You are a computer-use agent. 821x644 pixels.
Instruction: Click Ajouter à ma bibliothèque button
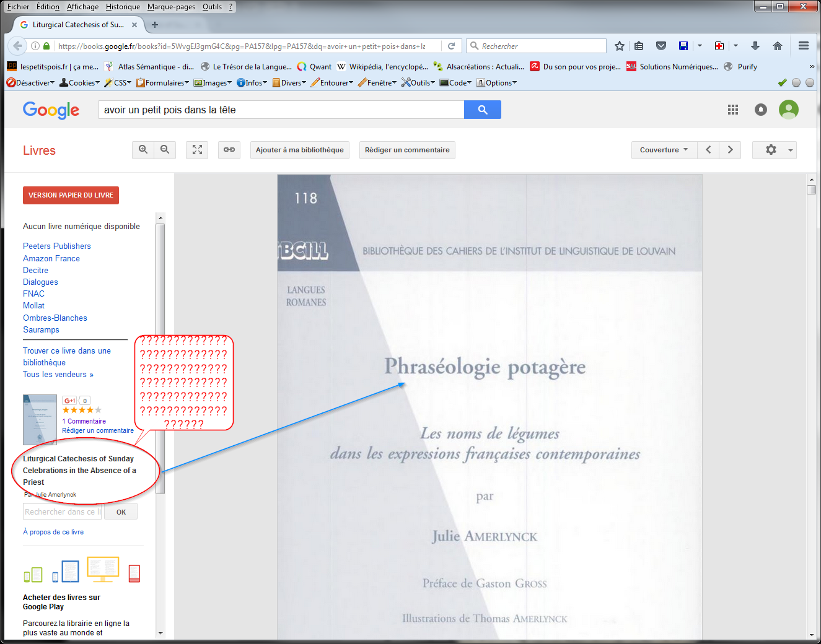click(x=300, y=150)
